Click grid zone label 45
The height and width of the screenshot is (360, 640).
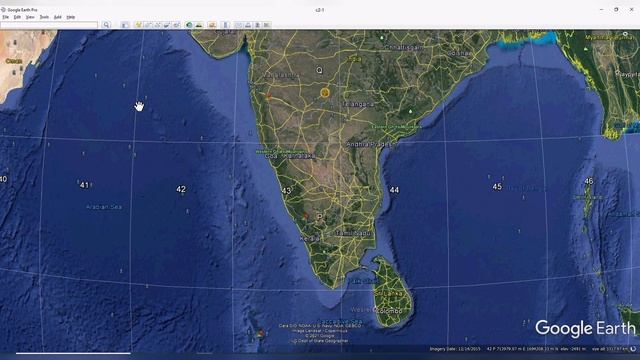(497, 187)
